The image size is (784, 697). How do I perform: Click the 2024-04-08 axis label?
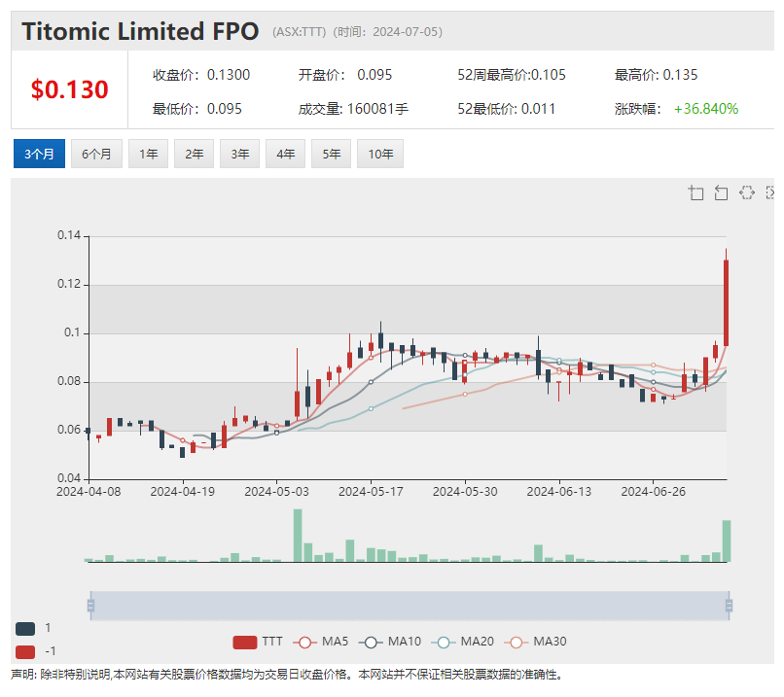pyautogui.click(x=89, y=492)
